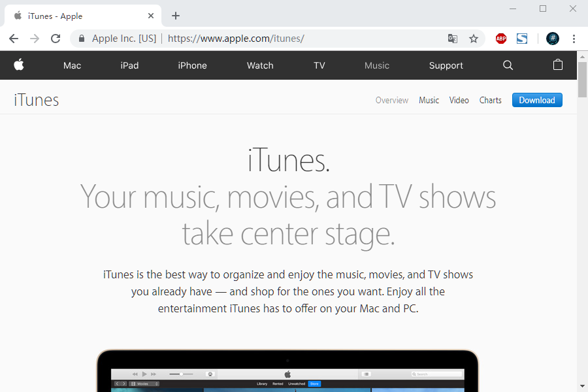
Task: Close the iTunes - Apple tab
Action: click(151, 16)
